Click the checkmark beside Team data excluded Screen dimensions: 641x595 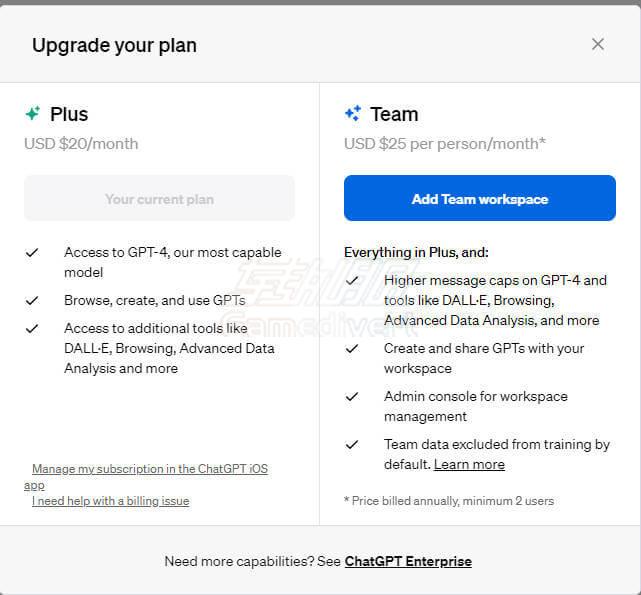pyautogui.click(x=352, y=445)
